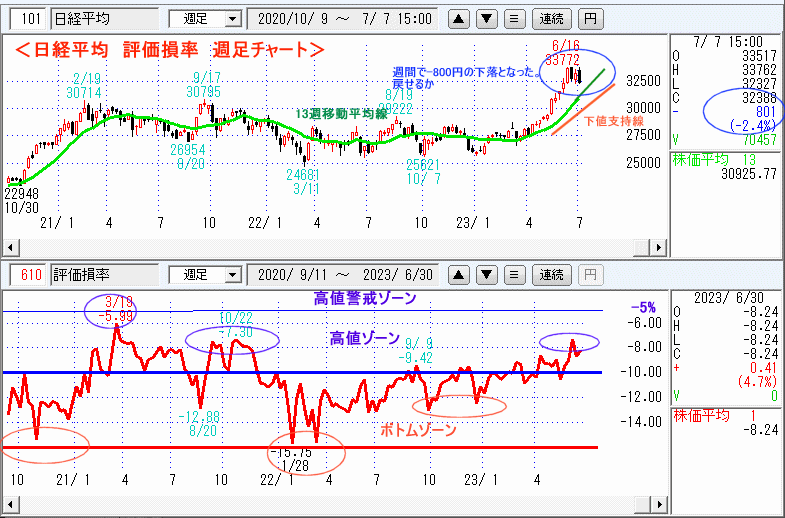Click the 株価平均 13 value 30925.77

tap(748, 174)
